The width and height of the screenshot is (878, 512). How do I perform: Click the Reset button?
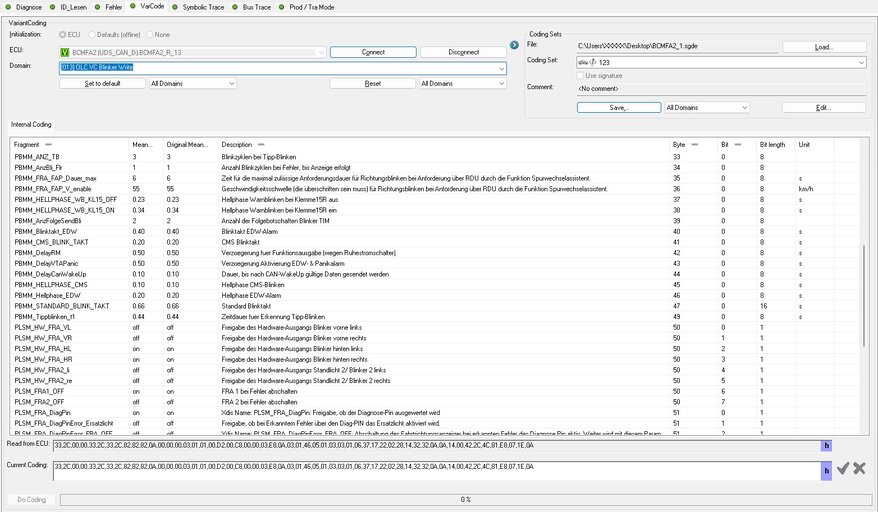(373, 83)
